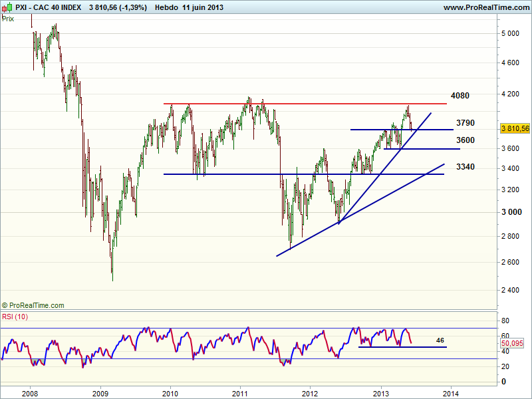532x399 pixels.
Task: Select the red 4080 resistance line
Action: 299,104
